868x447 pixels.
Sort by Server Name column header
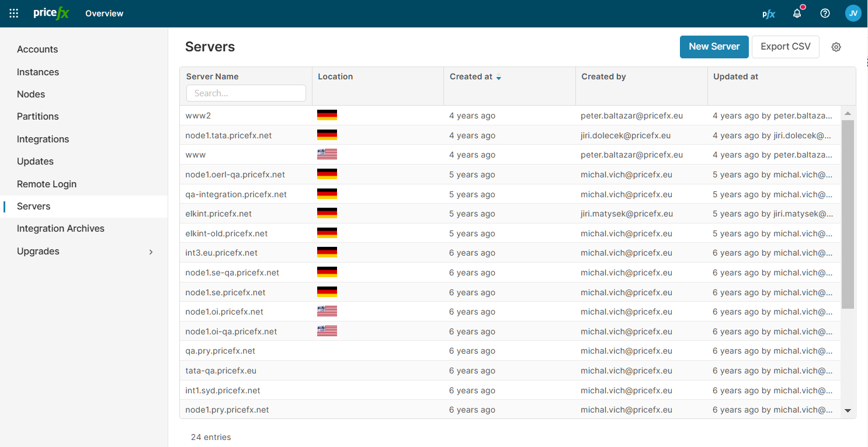pos(212,76)
